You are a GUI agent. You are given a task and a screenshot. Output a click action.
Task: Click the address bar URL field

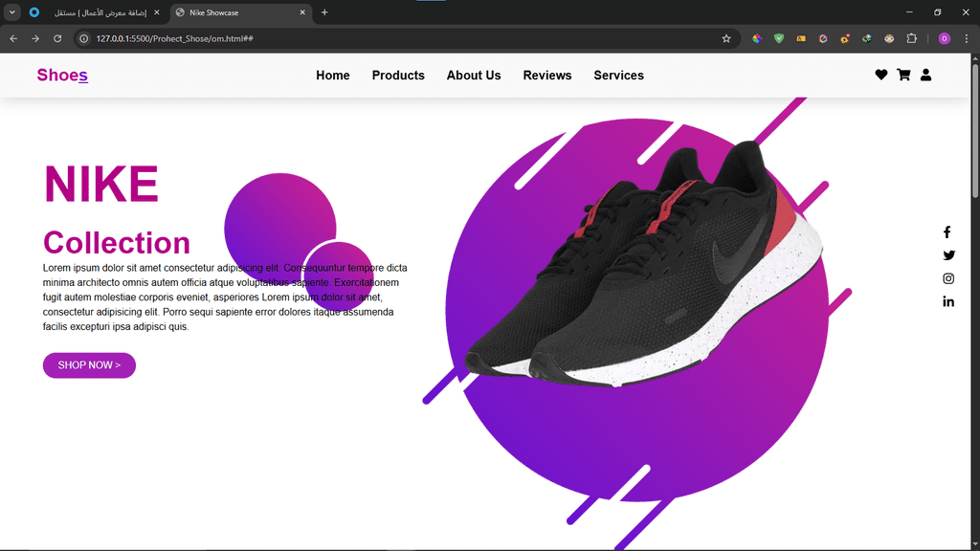(406, 38)
